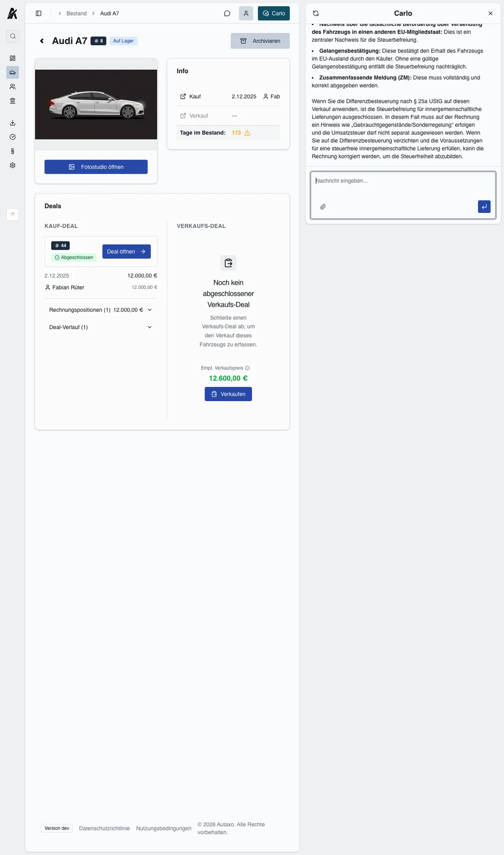The height and width of the screenshot is (855, 504).
Task: Open the search icon in sidebar
Action: pos(13,36)
